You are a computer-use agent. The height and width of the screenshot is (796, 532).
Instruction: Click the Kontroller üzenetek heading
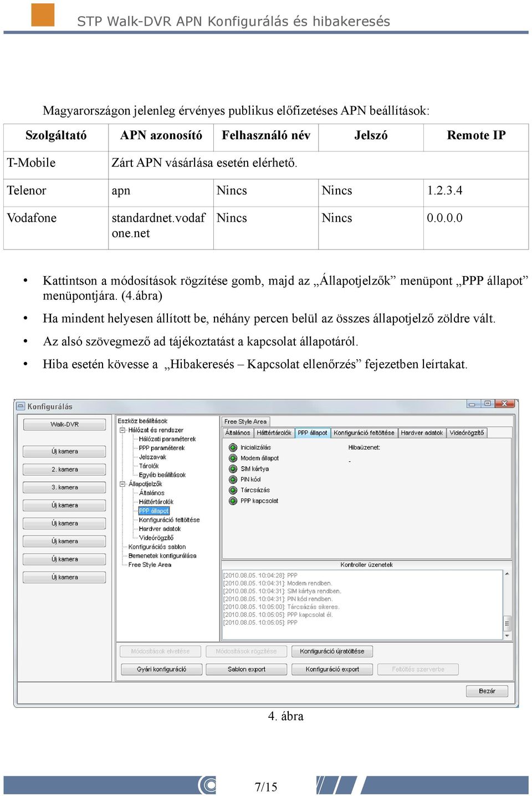tap(366, 565)
